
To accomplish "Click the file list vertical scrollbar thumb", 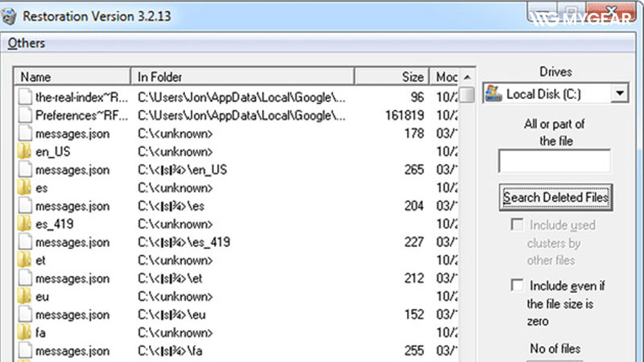I will click(466, 95).
